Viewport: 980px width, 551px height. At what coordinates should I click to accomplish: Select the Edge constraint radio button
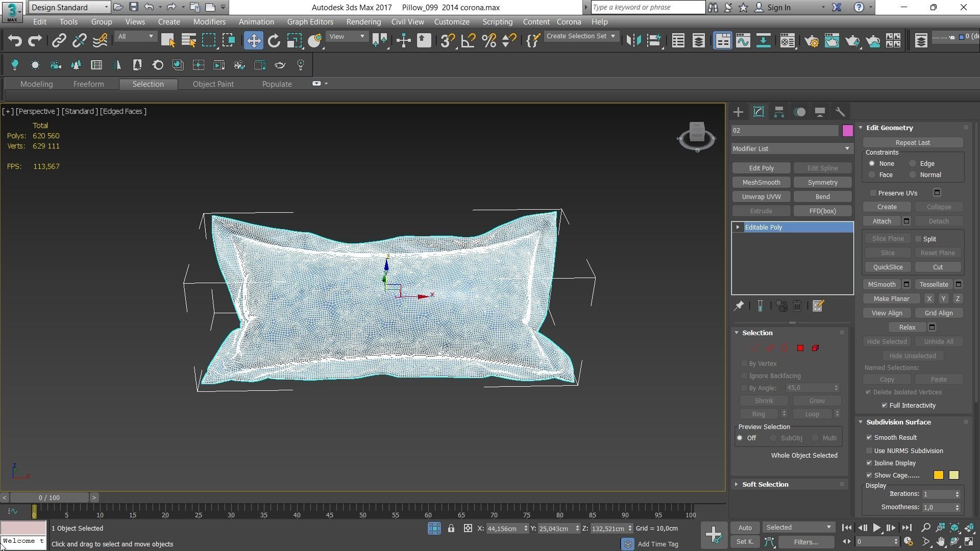click(x=913, y=164)
